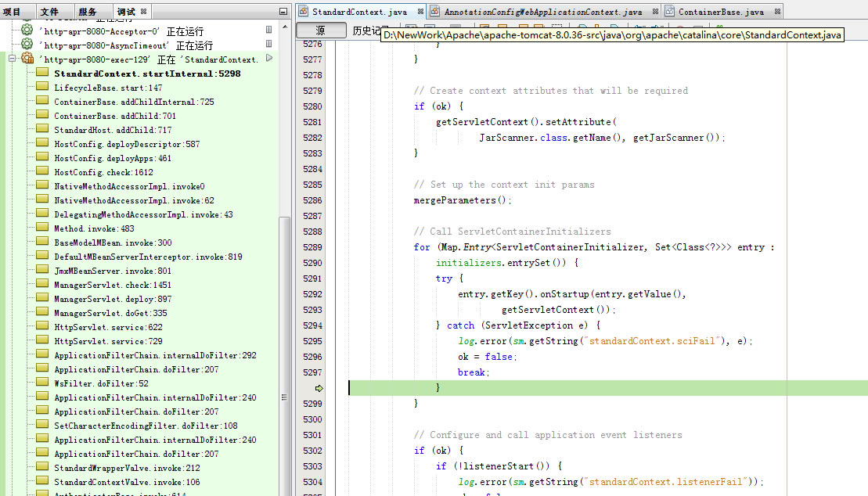Toggle a breakpoint on gutter line 5303

tap(313, 466)
